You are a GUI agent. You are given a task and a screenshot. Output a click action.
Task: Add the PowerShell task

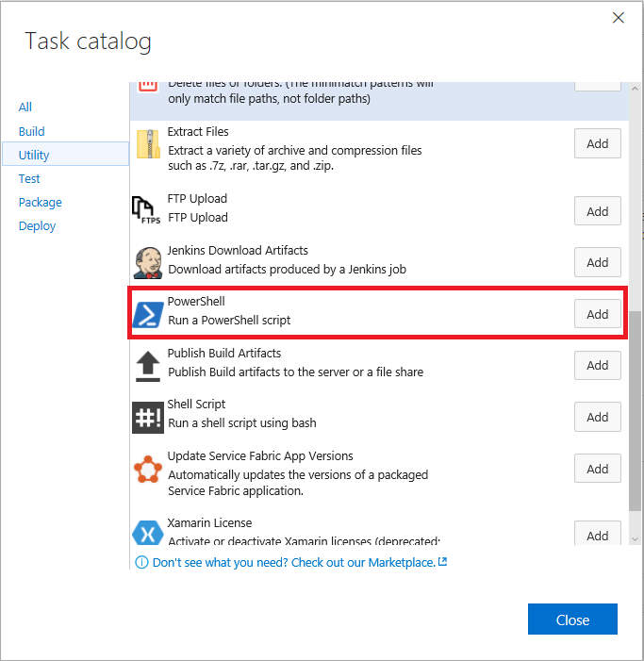click(597, 314)
